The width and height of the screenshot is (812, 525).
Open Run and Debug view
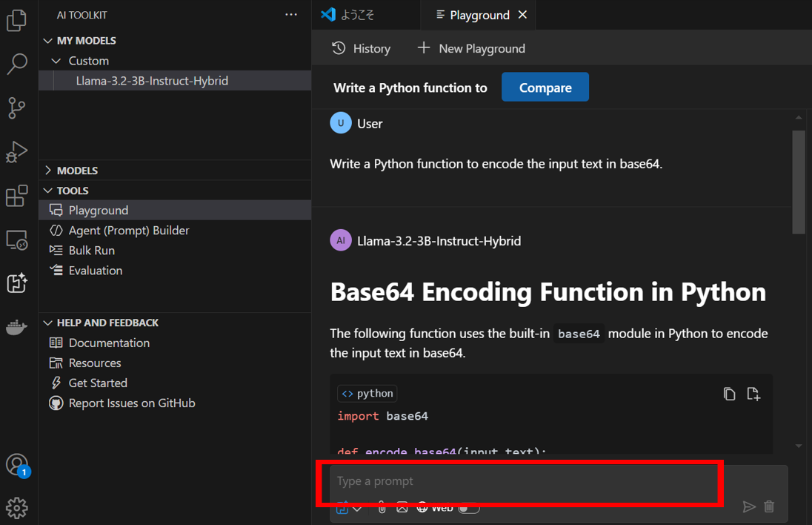tap(16, 152)
